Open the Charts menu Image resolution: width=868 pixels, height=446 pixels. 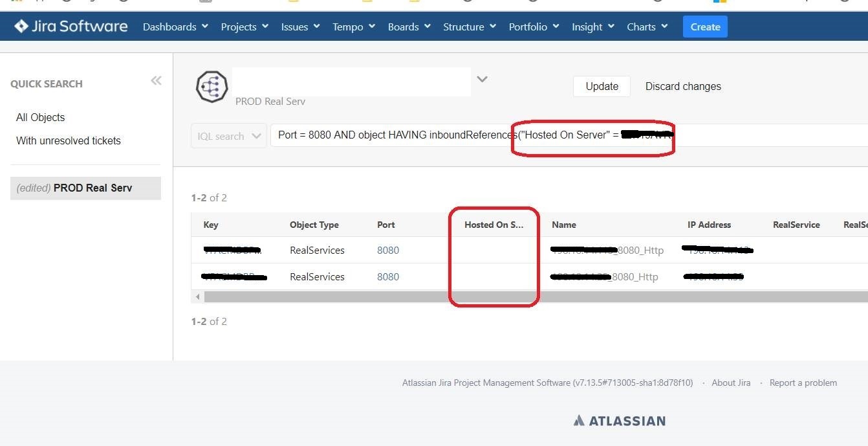(x=647, y=27)
